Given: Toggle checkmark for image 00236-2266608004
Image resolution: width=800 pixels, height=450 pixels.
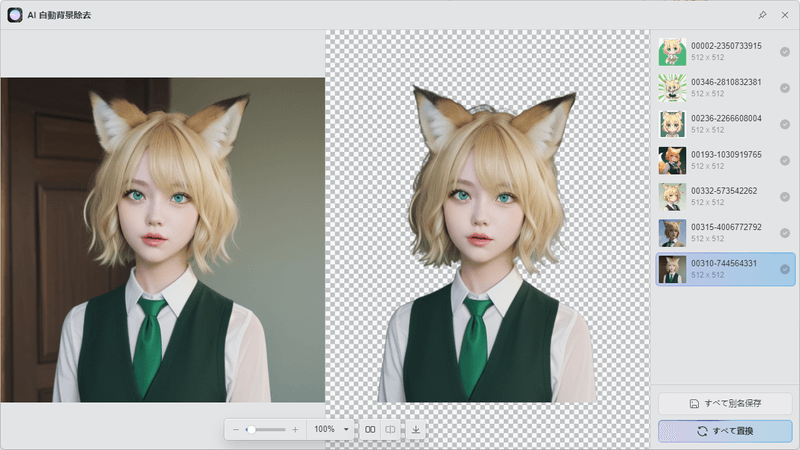Looking at the screenshot, I should pyautogui.click(x=785, y=124).
